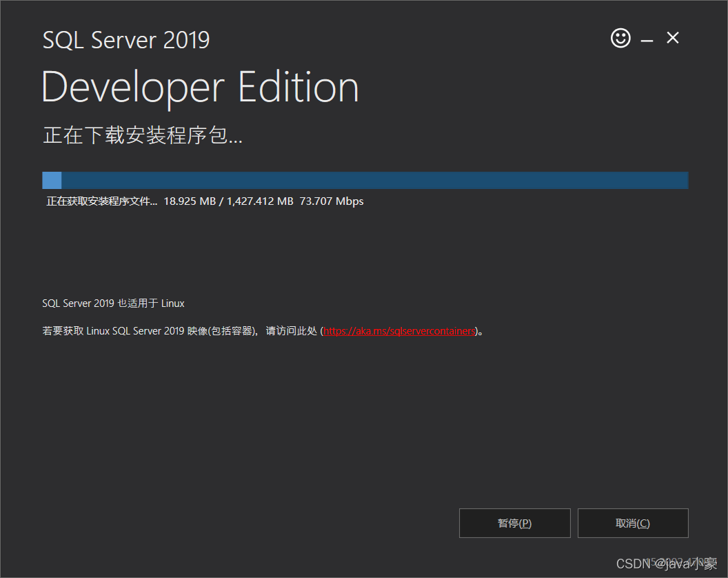The height and width of the screenshot is (578, 728).
Task: Click the 'SQL Server 2019 也适用于 Linux' text
Action: [x=113, y=303]
